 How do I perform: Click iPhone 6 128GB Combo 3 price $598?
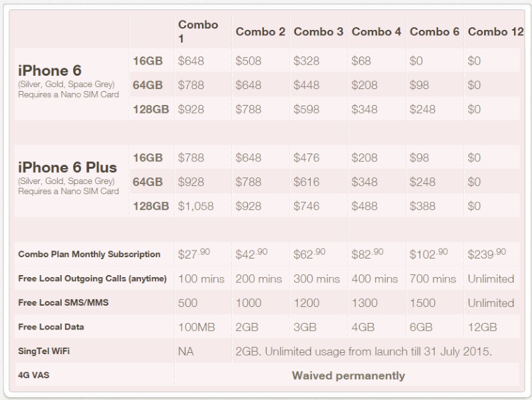coord(307,109)
